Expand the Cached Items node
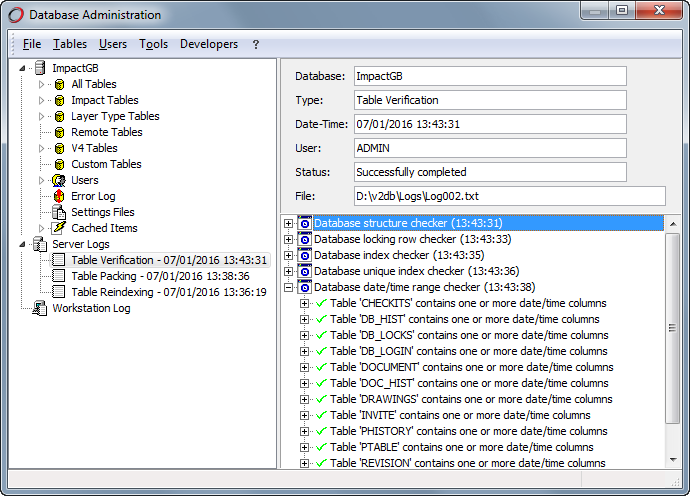Screen dimensions: 690x496 click(x=41, y=228)
